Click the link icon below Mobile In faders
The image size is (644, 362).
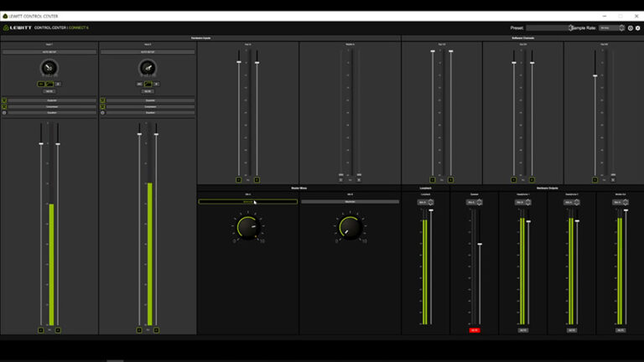pos(350,180)
